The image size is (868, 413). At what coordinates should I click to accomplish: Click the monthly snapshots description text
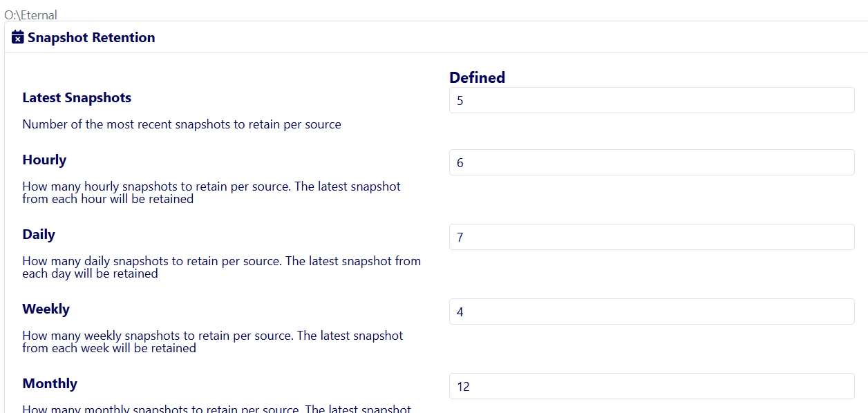coord(216,409)
